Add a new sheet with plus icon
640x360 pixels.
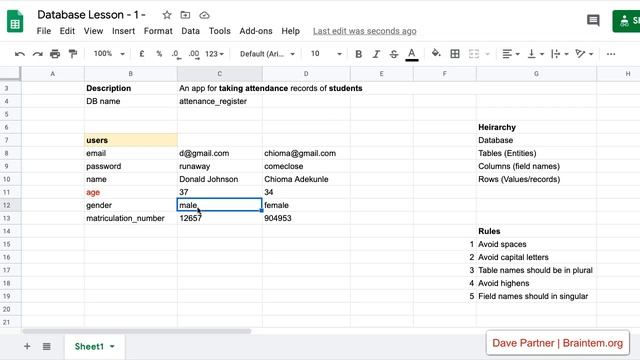pos(27,347)
